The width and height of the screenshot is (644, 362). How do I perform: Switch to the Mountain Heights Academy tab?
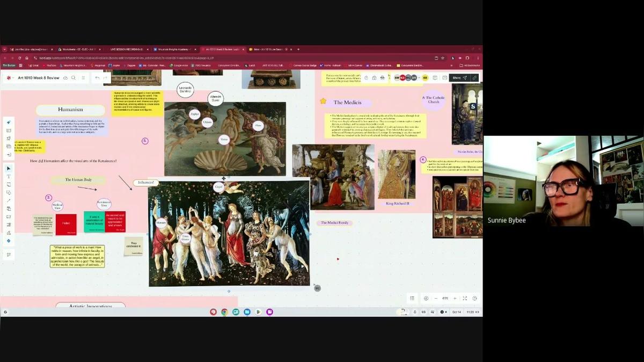tap(174, 49)
